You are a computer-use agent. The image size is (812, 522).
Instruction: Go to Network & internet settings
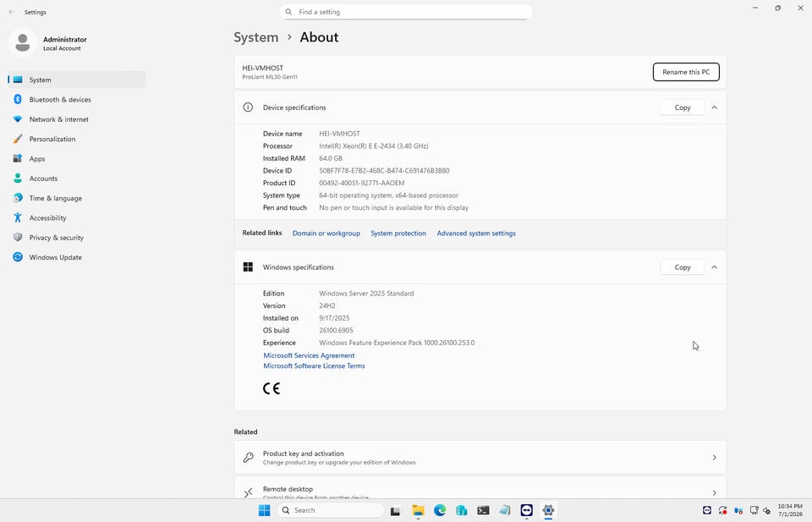click(x=77, y=119)
